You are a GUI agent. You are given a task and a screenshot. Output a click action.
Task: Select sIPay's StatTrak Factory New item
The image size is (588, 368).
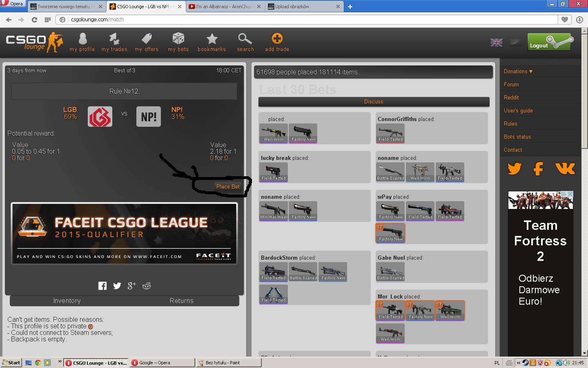390,233
